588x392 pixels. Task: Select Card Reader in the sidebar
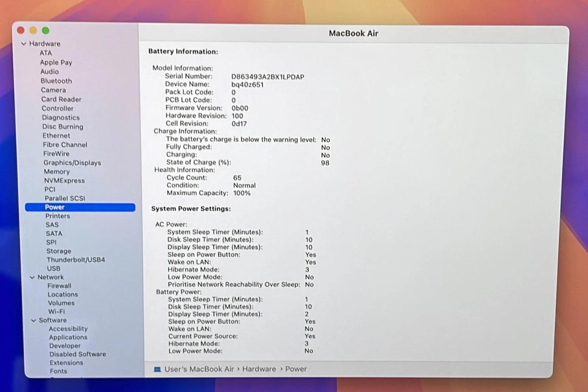(61, 99)
